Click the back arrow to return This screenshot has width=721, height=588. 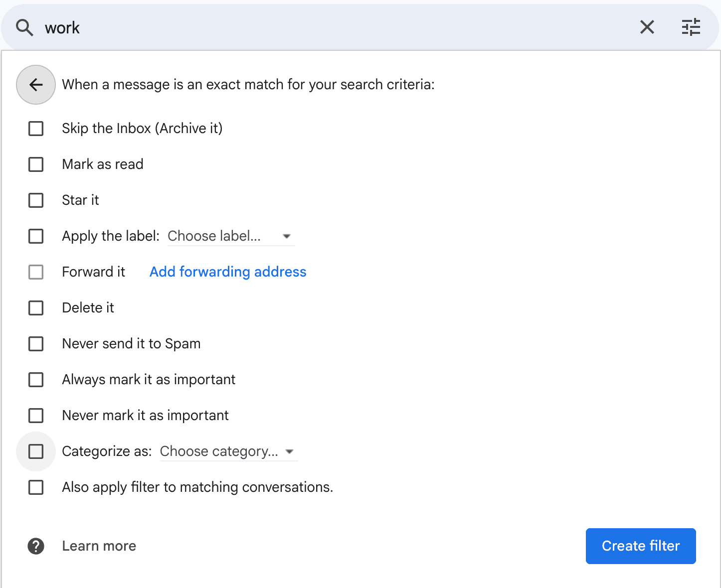click(35, 85)
